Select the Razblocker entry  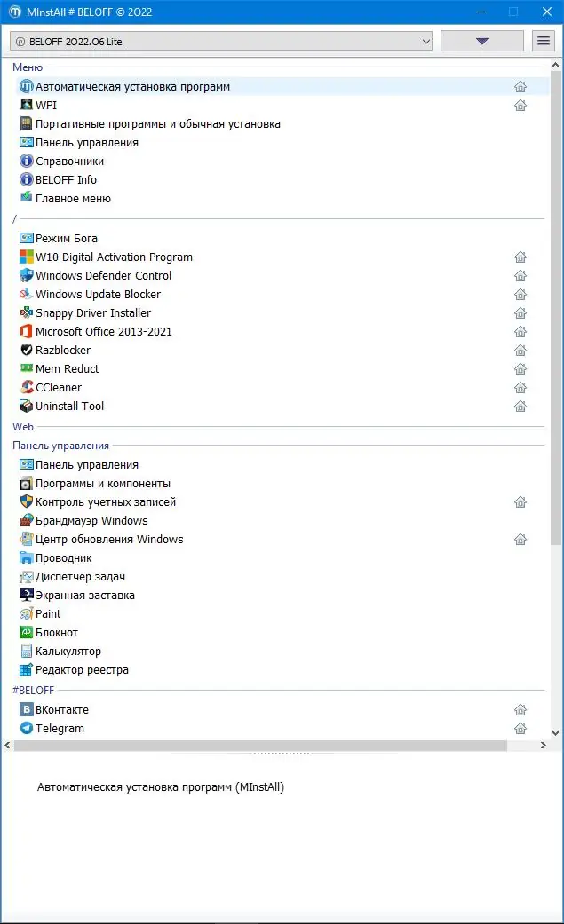tap(63, 350)
